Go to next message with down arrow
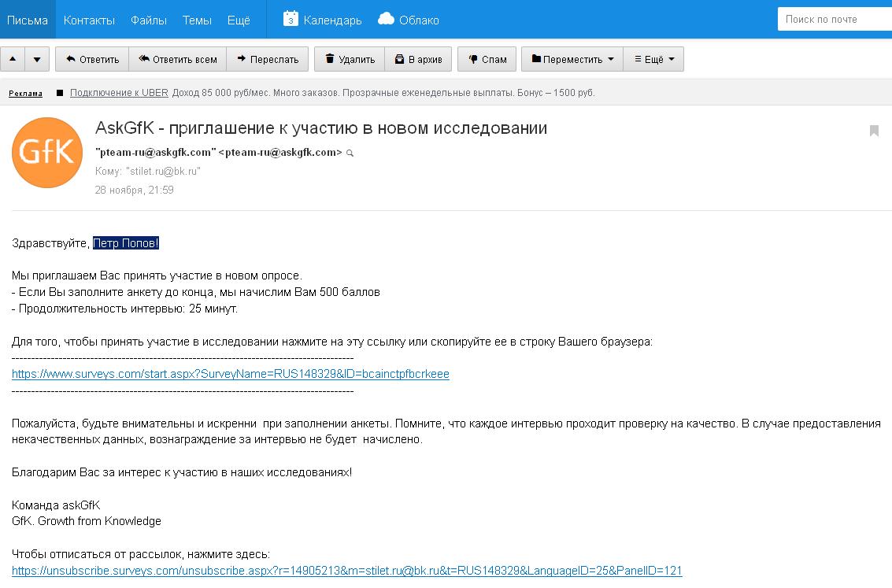Image resolution: width=892 pixels, height=588 pixels. [x=37, y=59]
